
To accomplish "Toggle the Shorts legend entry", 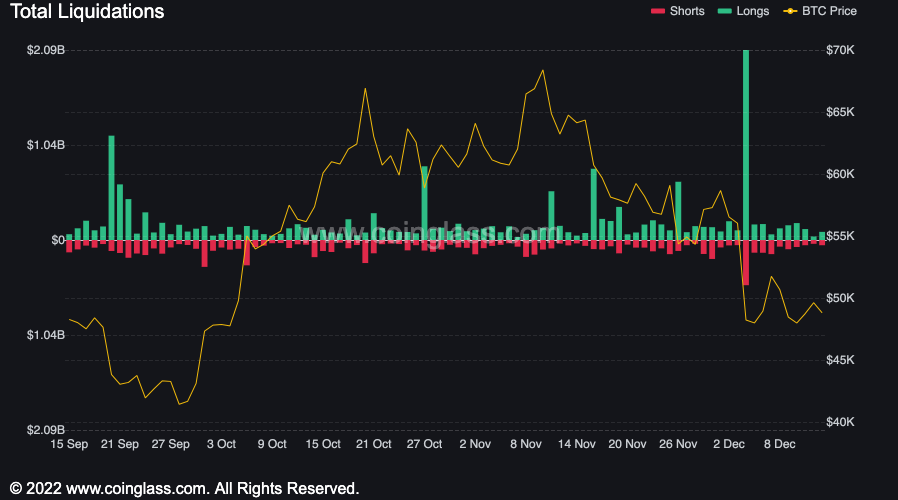I will tap(678, 11).
